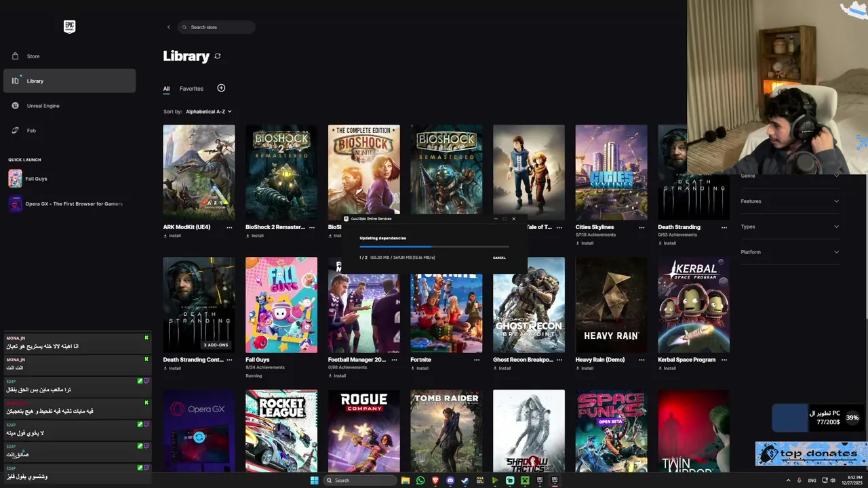Open the Sort by Alphabetical A-Z dropdown

[x=209, y=111]
